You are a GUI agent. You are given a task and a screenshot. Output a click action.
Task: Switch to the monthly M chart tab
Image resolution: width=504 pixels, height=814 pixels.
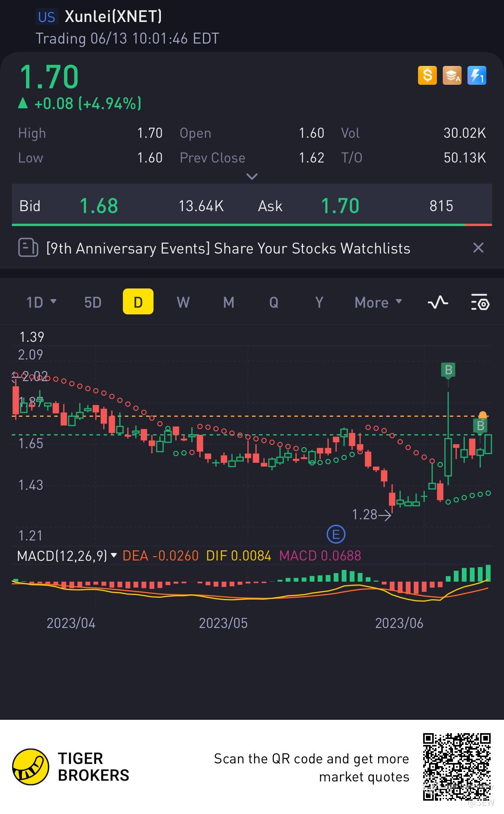tap(228, 302)
